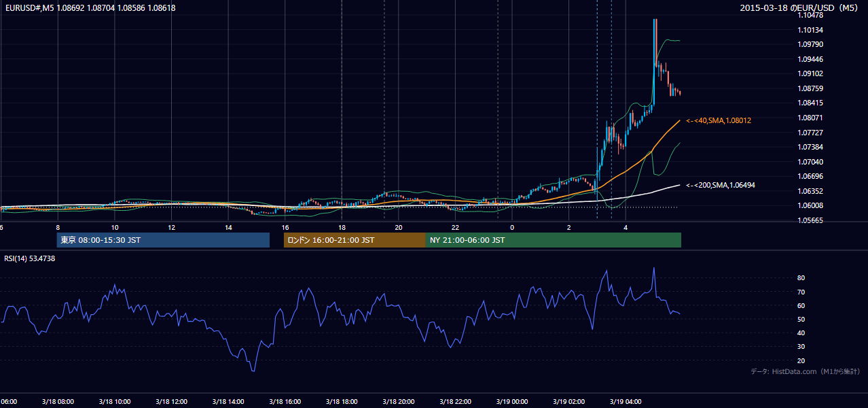The image size is (868, 408).
Task: Click the 3/18 14:00 date label
Action: [228, 401]
